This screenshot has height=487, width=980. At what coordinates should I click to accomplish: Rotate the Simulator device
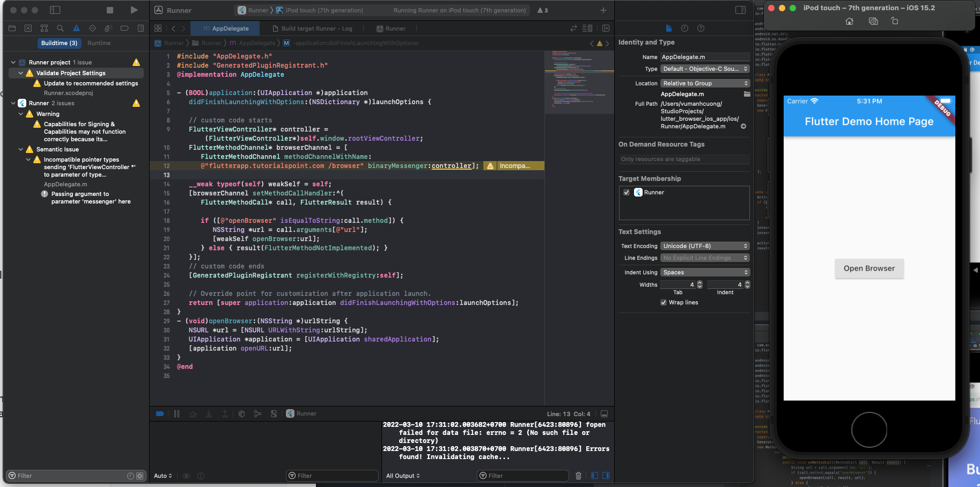click(x=894, y=21)
